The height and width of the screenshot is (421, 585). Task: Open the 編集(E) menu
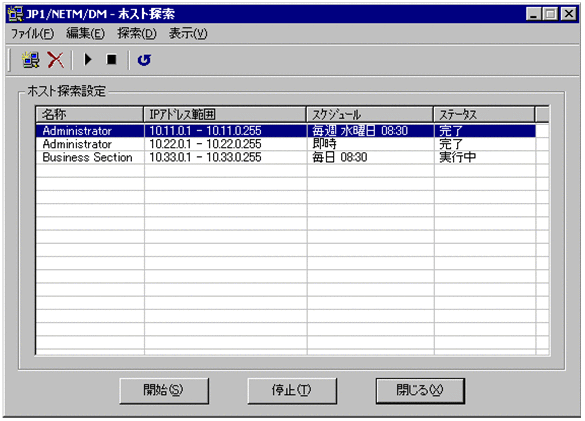[x=85, y=34]
